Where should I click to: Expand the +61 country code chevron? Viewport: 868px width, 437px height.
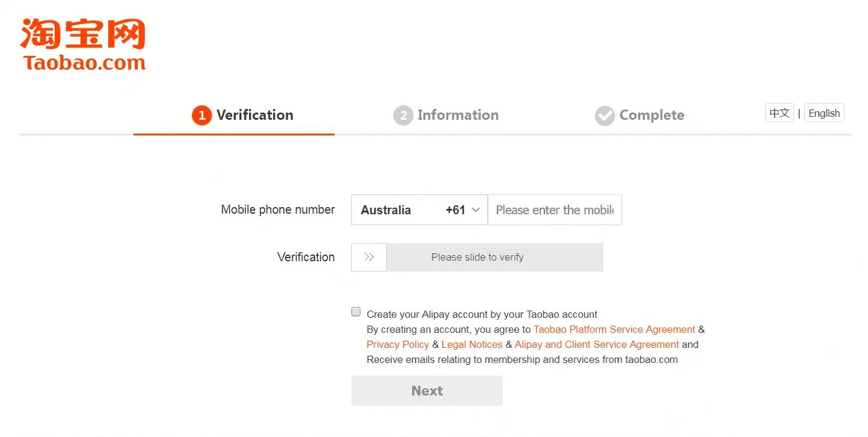tap(476, 210)
